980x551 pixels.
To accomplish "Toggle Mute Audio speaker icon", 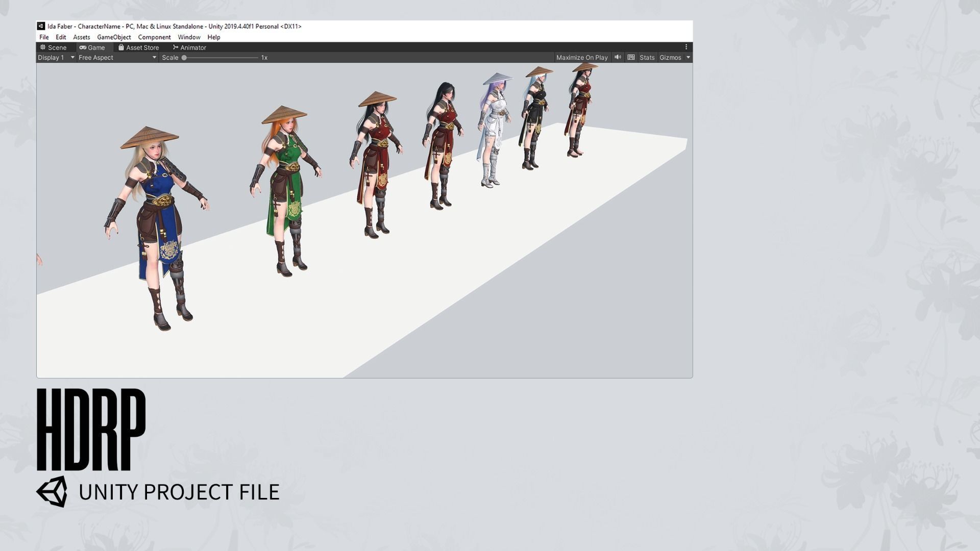I will 618,57.
